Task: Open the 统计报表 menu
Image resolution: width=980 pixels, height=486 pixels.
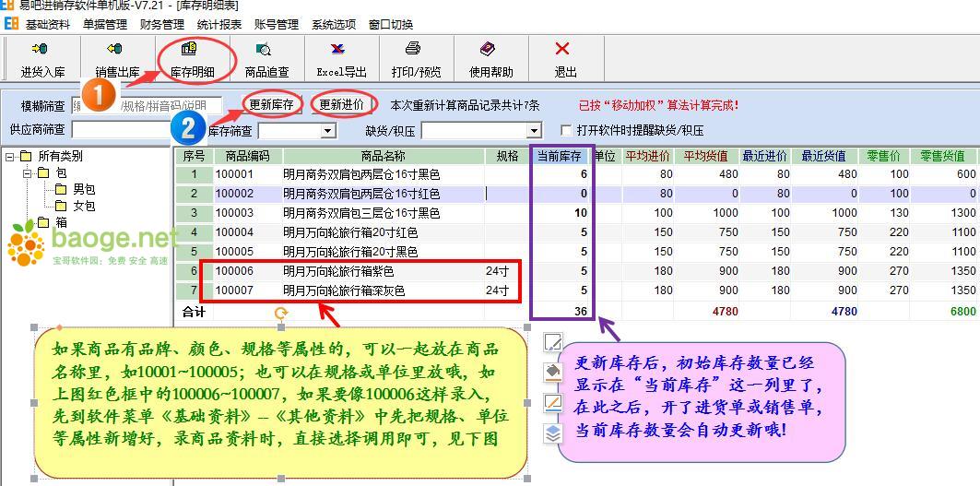Action: coord(219,25)
